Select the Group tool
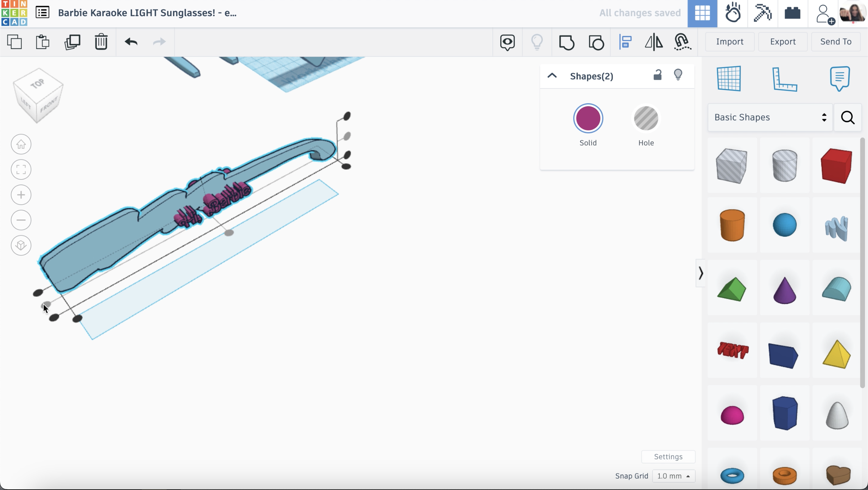 567,42
